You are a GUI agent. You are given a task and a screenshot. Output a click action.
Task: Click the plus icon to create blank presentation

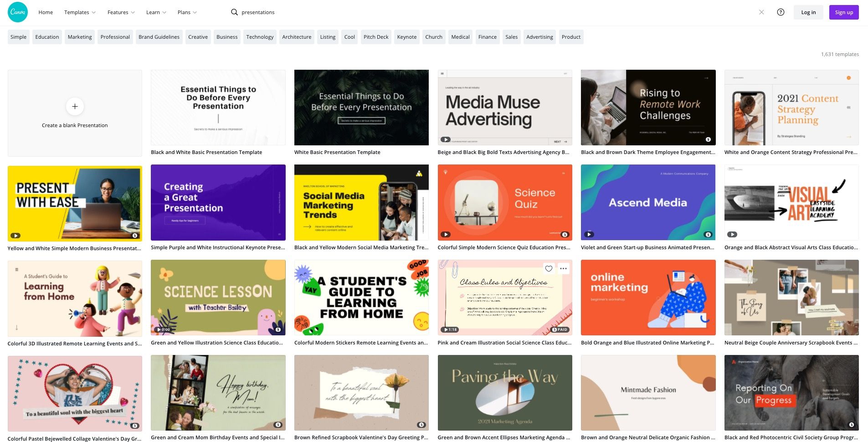(75, 106)
